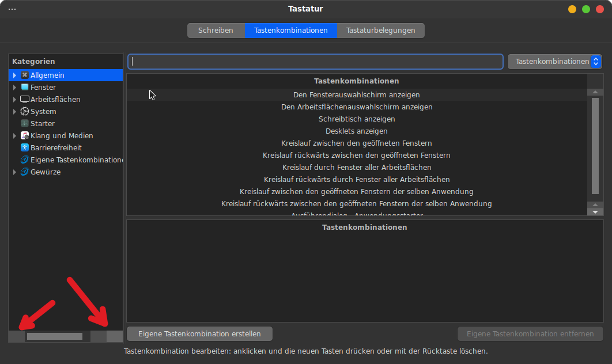Click the shortcuts list vertical scrollbar
The width and height of the screenshot is (612, 364).
(595, 146)
